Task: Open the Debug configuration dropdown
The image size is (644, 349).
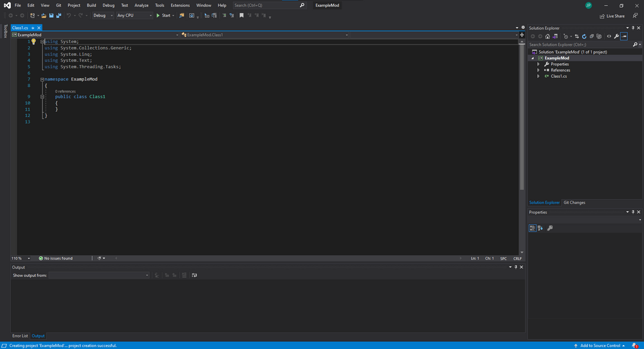Action: 102,15
